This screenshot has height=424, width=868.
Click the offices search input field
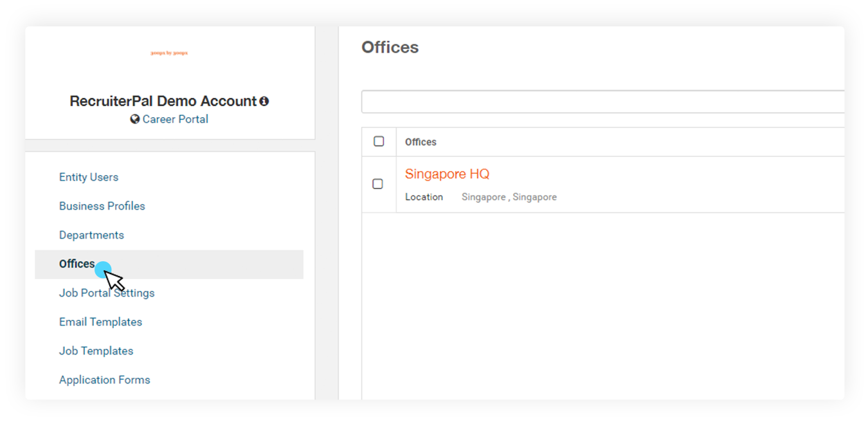point(603,102)
